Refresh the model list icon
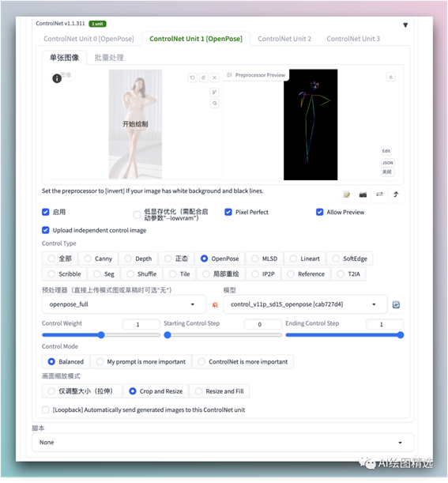This screenshot has height=483, width=448. 397,304
